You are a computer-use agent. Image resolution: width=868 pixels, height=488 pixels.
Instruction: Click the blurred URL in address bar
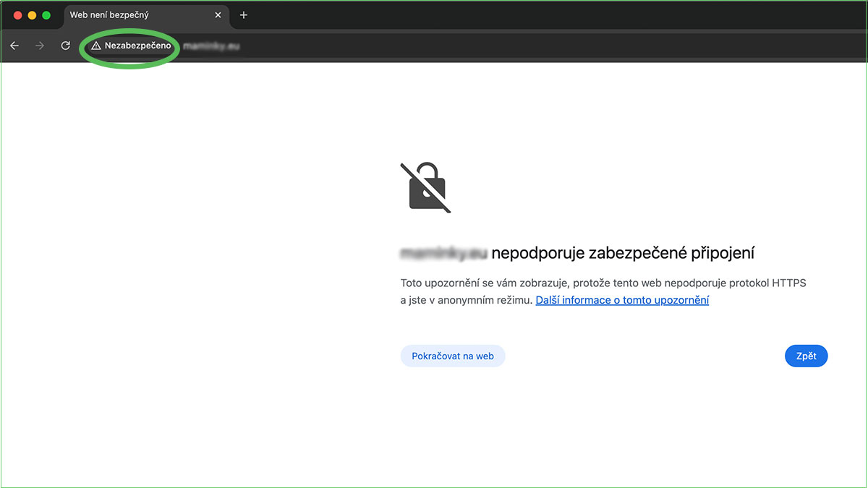[211, 46]
